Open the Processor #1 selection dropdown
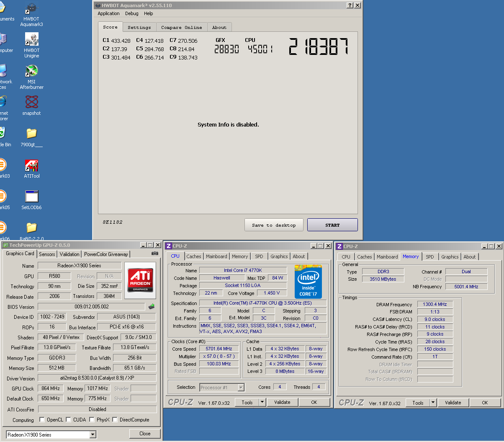Image resolution: width=504 pixels, height=442 pixels. [241, 388]
